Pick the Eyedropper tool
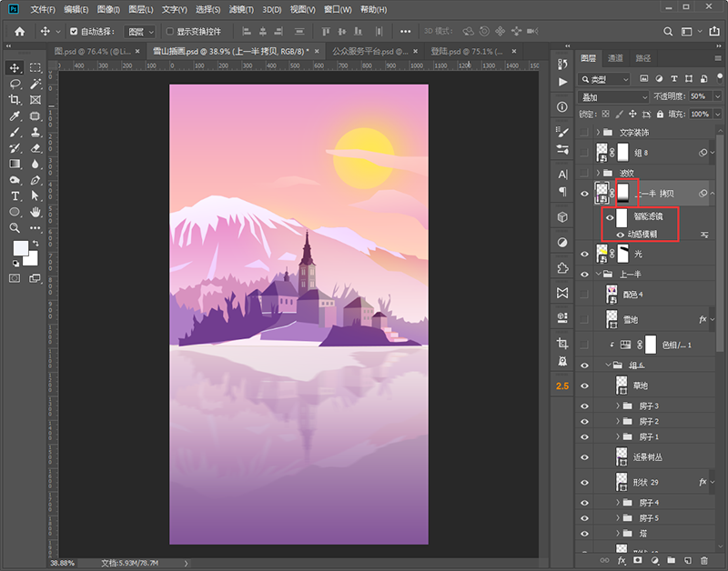The width and height of the screenshot is (728, 571). pyautogui.click(x=15, y=116)
